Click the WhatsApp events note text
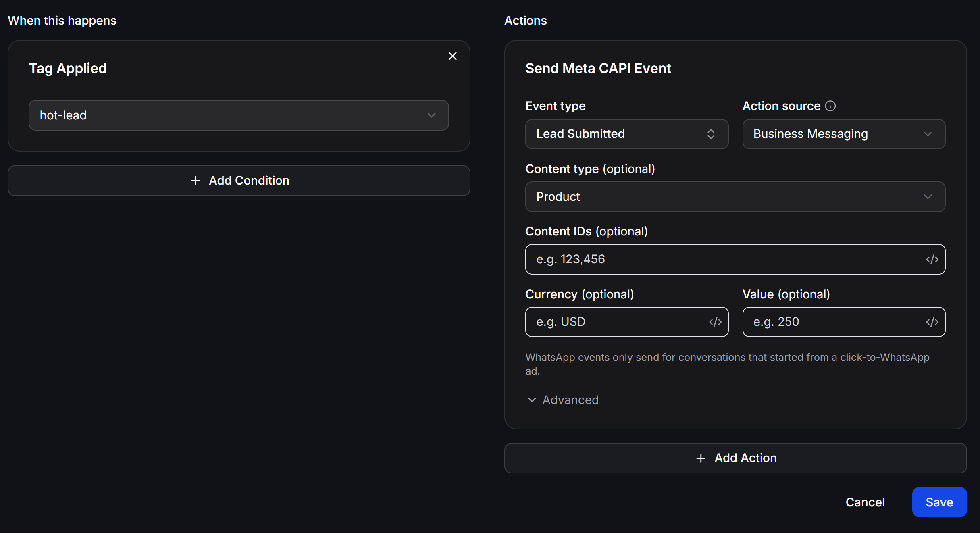The height and width of the screenshot is (533, 980). click(727, 364)
